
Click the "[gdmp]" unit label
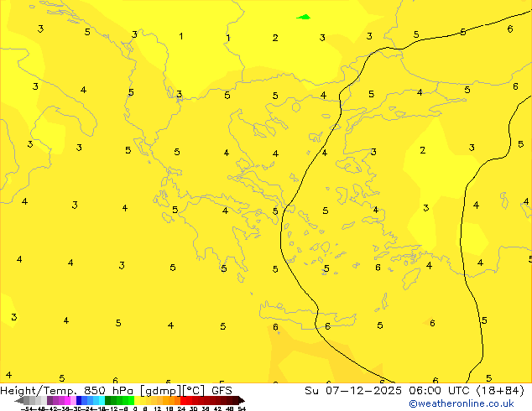(158, 390)
